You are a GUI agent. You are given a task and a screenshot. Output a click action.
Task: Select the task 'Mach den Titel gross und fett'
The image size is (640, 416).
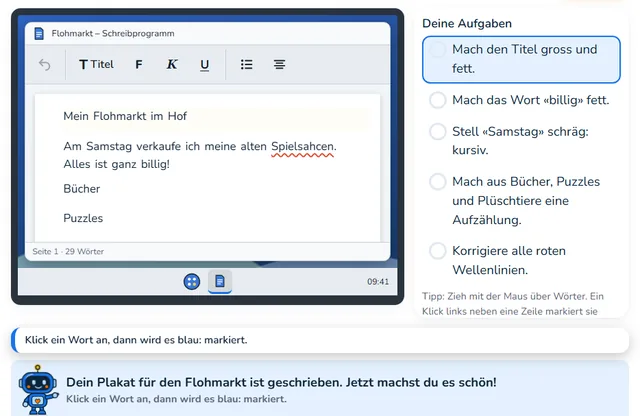pos(521,60)
